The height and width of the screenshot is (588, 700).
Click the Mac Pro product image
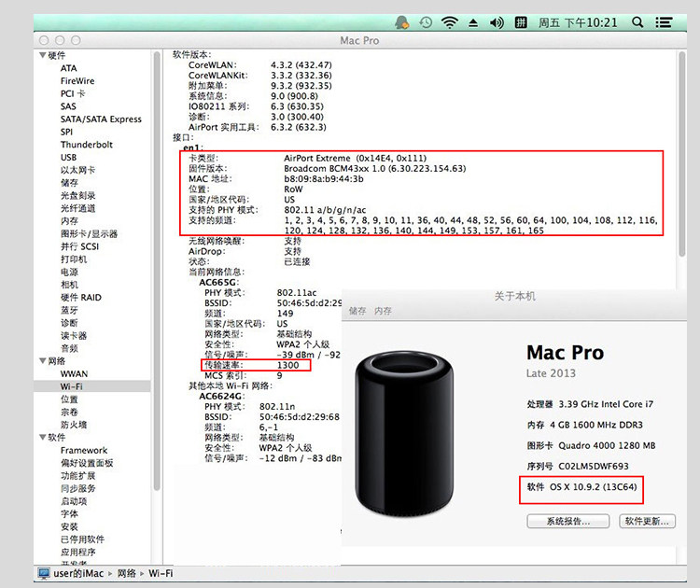[404, 433]
